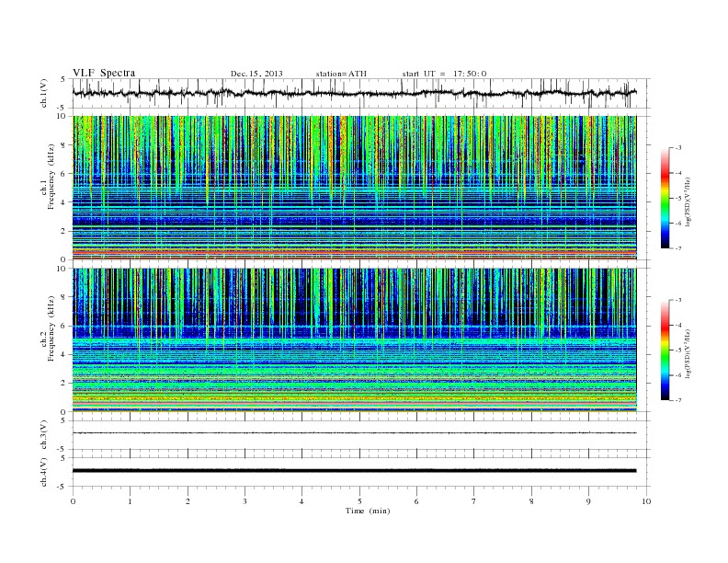Click the -3 label on ch.1 colorbar

point(678,148)
